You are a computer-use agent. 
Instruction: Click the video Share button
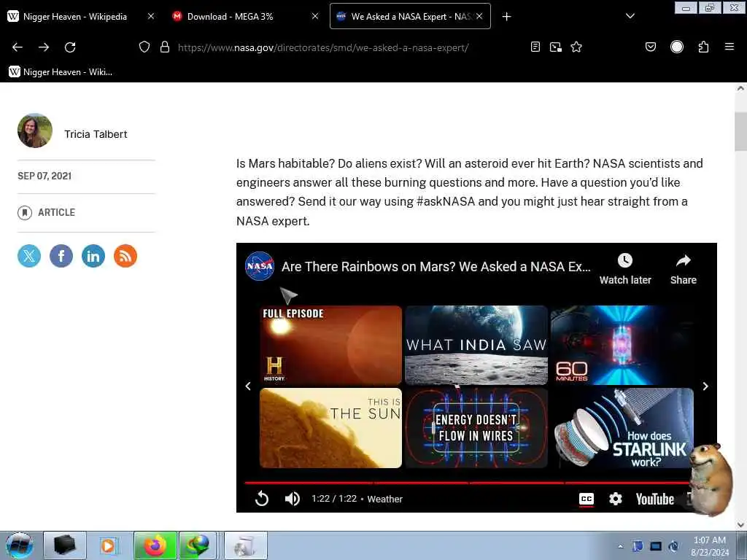(683, 269)
